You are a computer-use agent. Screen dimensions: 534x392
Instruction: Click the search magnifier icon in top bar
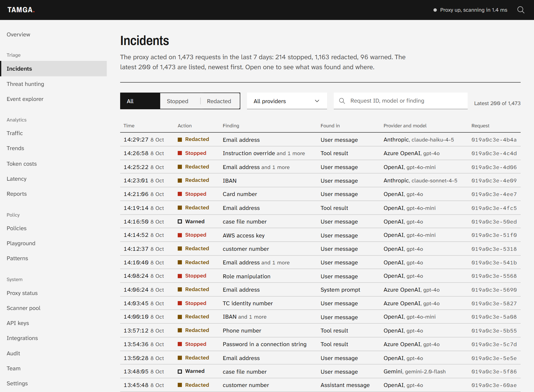tap(521, 10)
